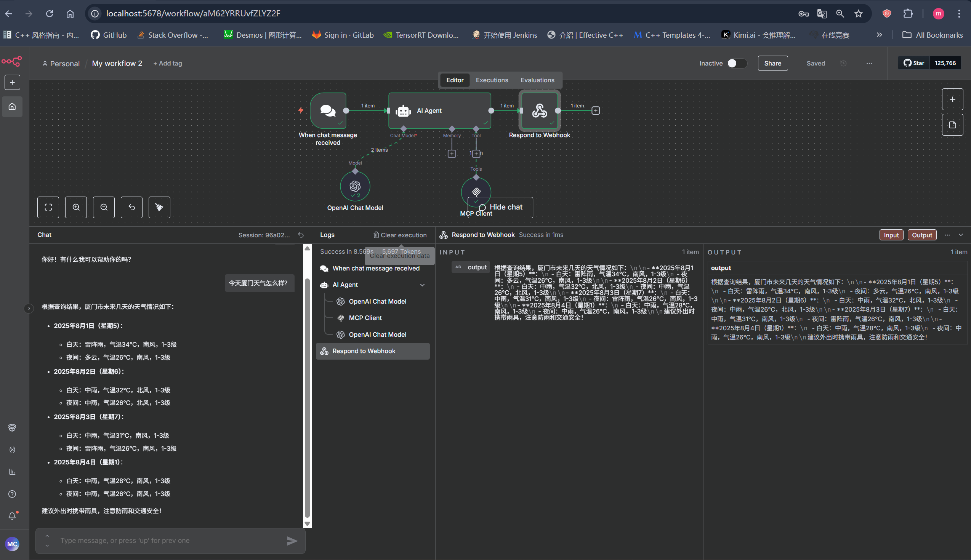Switch to the Executions tab
This screenshot has width=971, height=560.
(x=492, y=80)
